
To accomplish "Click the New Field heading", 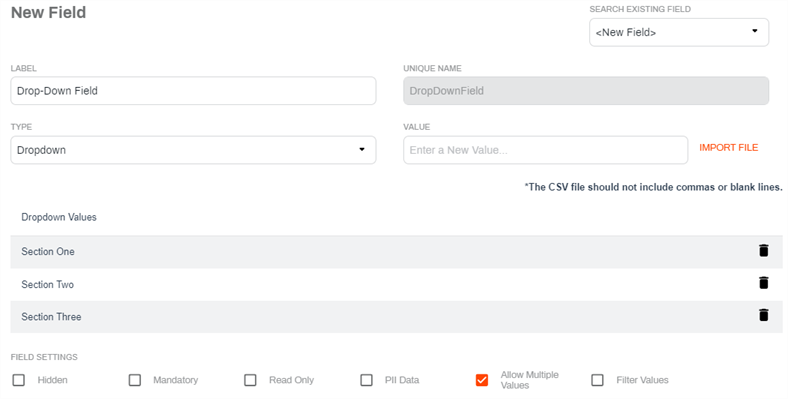I will 48,13.
